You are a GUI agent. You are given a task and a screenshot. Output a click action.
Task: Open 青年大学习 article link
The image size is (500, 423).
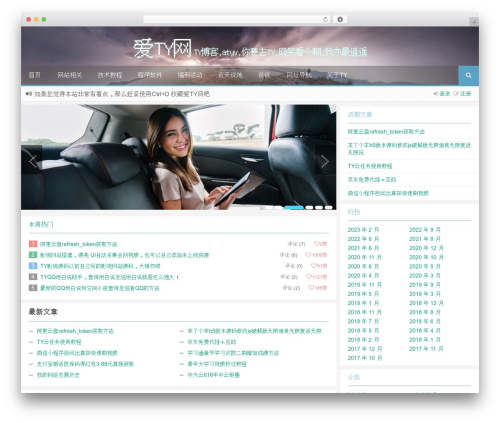[x=217, y=364]
